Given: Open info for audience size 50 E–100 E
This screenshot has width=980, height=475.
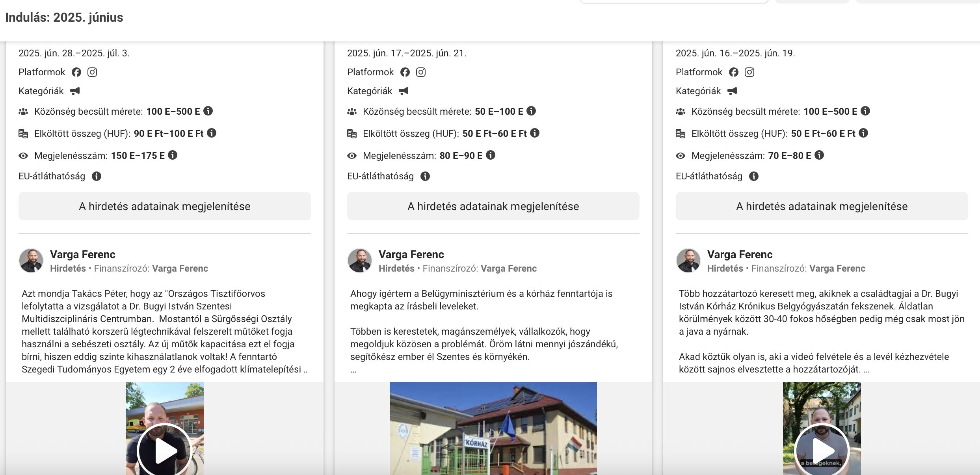Looking at the screenshot, I should click(x=531, y=111).
